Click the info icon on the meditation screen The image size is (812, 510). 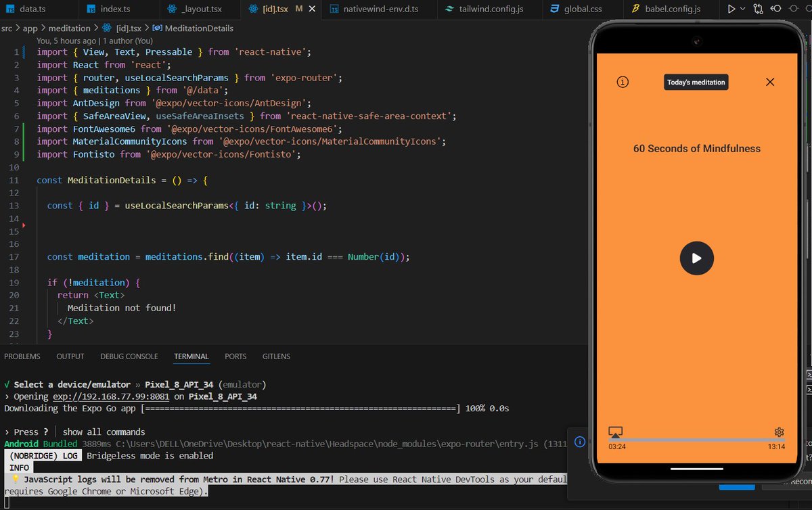point(623,81)
